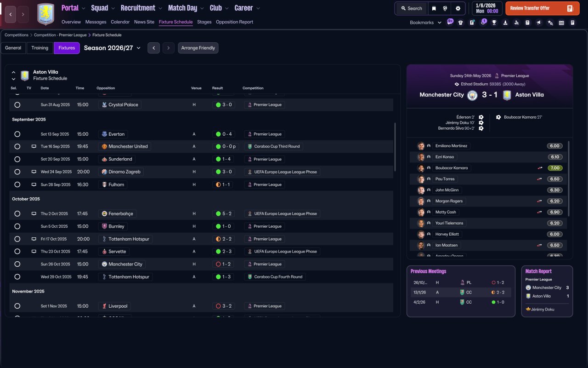The width and height of the screenshot is (588, 368).
Task: Select the Fenerbahçe fixture radio button
Action: click(x=17, y=214)
